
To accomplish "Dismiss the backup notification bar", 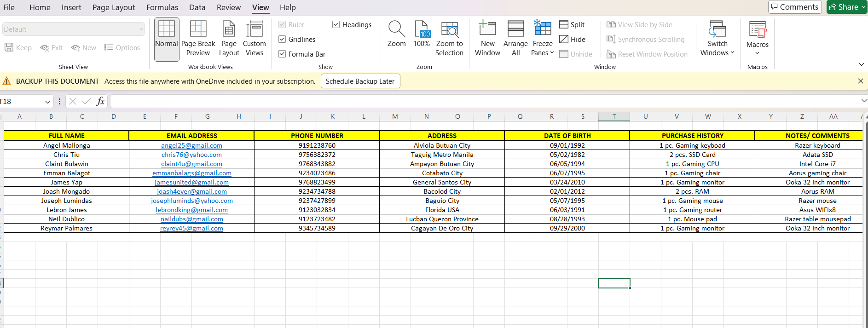I will pyautogui.click(x=860, y=81).
